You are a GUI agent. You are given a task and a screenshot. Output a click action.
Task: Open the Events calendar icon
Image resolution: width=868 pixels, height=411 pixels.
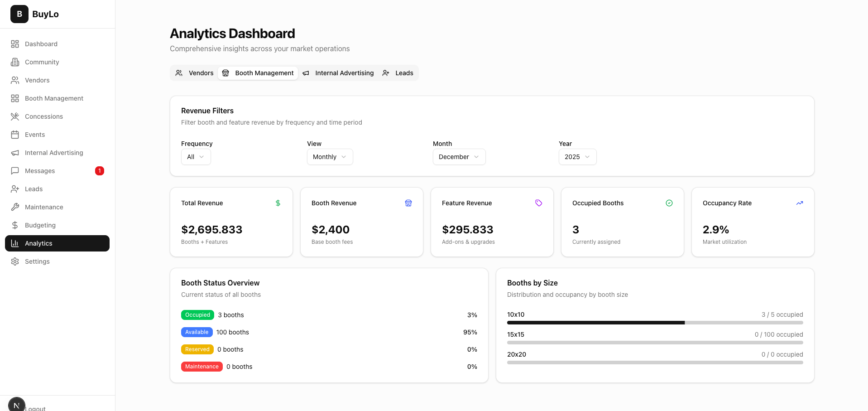[x=15, y=135]
